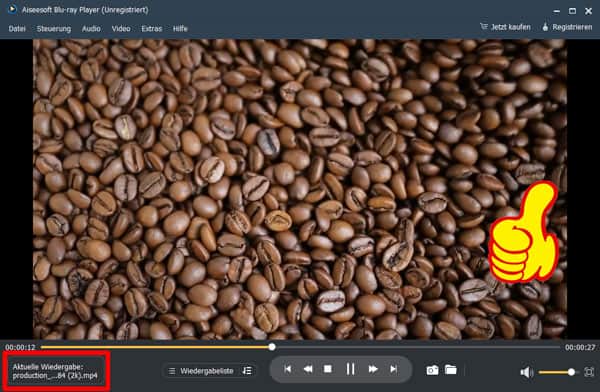The width and height of the screenshot is (600, 392).
Task: Toggle fullscreen mode icon
Action: click(x=589, y=372)
